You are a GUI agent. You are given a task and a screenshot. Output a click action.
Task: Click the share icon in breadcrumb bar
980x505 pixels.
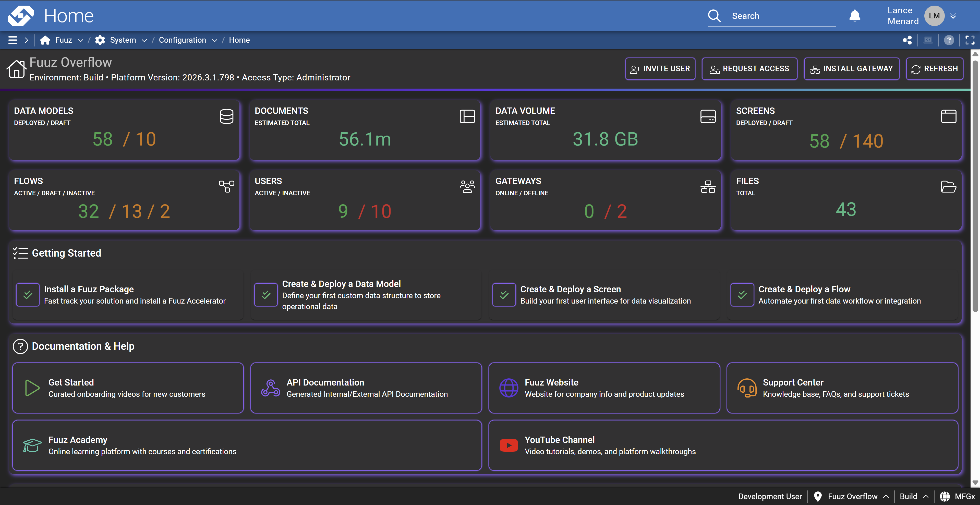tap(907, 40)
